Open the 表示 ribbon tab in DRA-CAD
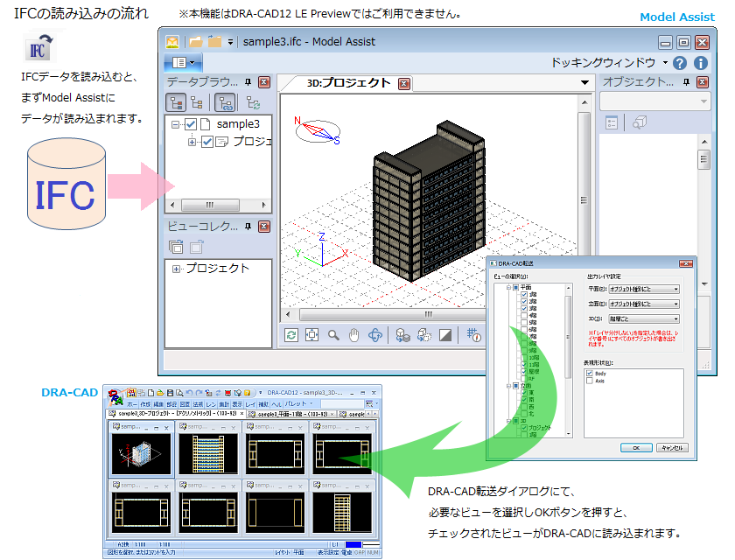 click(237, 404)
